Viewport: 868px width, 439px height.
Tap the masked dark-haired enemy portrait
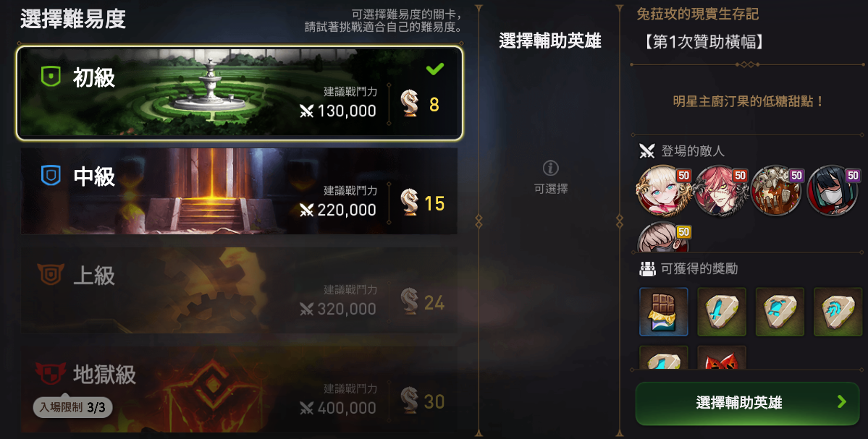coord(834,191)
